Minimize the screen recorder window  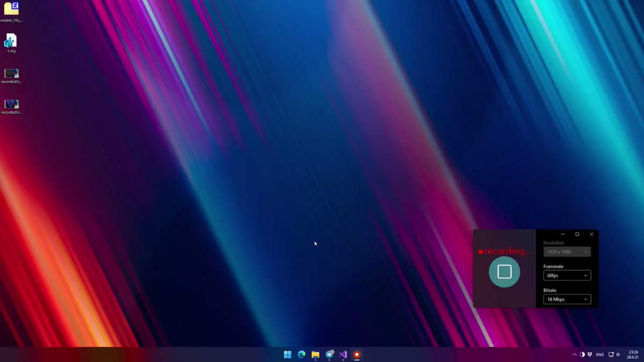(x=562, y=234)
